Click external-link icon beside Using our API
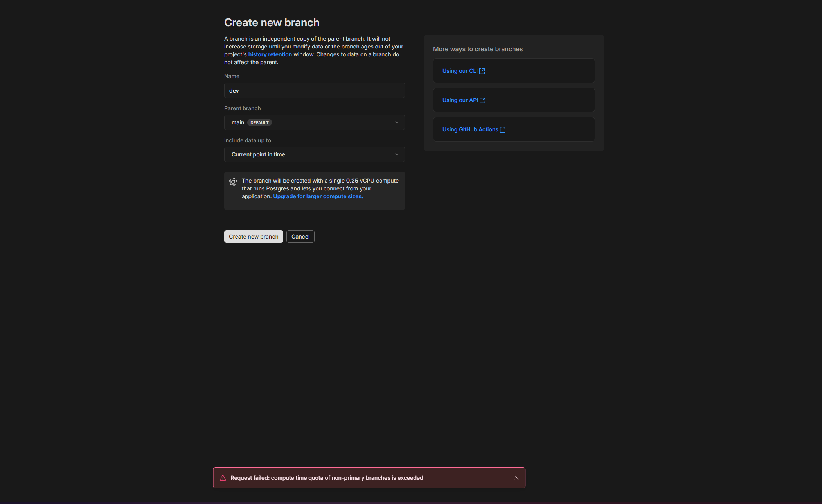 482,100
